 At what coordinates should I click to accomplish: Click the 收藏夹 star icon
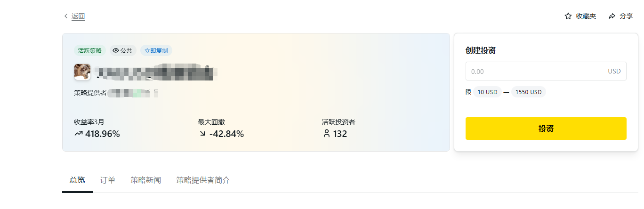pyautogui.click(x=568, y=16)
